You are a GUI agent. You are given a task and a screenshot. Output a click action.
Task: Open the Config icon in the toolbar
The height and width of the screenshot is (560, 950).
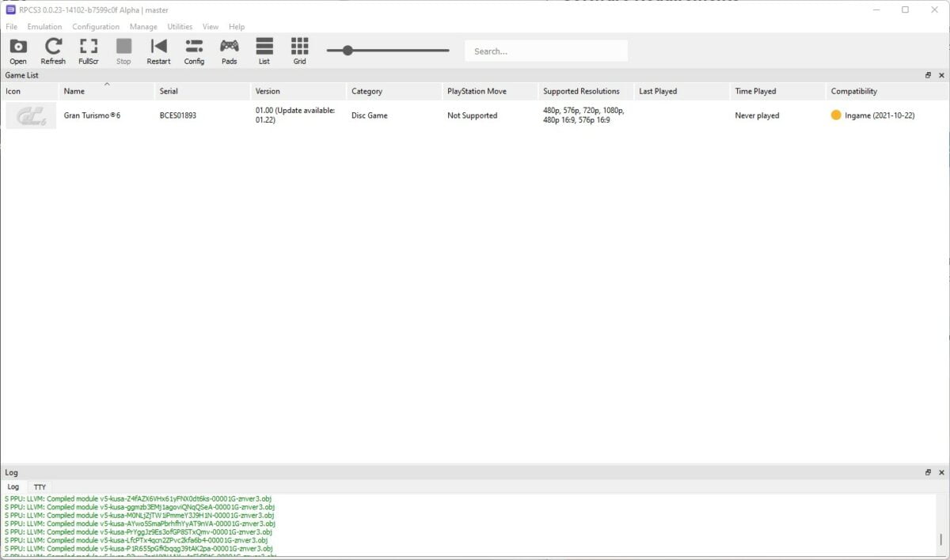194,47
